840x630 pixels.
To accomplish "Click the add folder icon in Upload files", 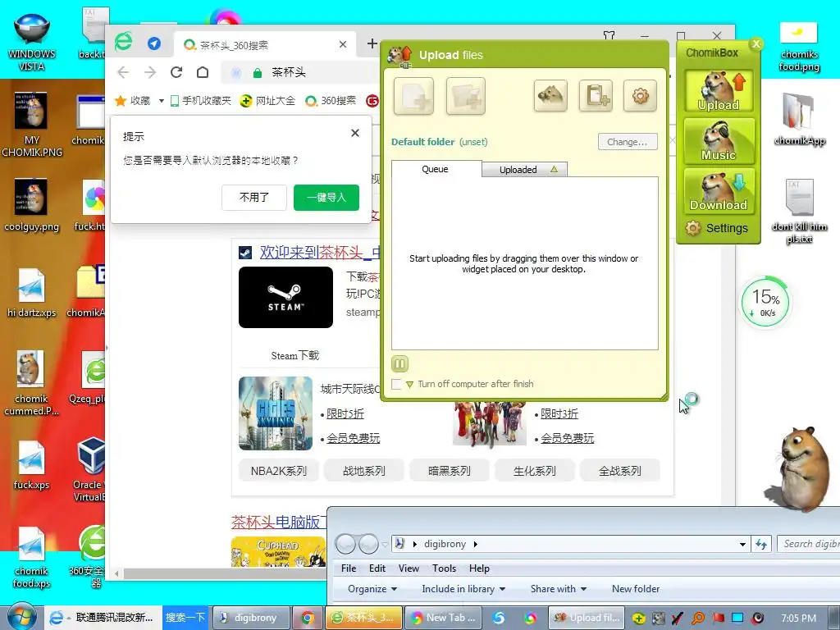I will coord(466,97).
